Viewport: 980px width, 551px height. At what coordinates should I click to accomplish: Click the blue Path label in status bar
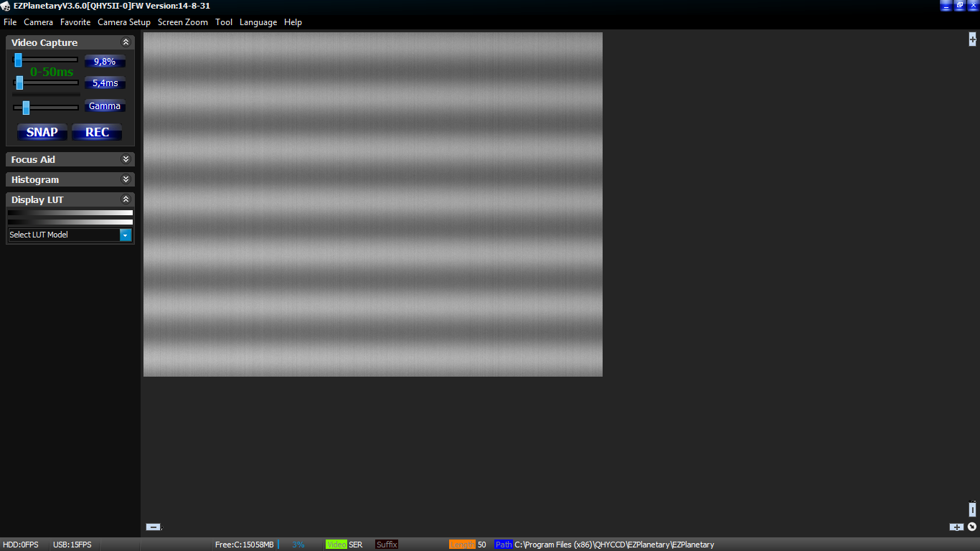(504, 545)
